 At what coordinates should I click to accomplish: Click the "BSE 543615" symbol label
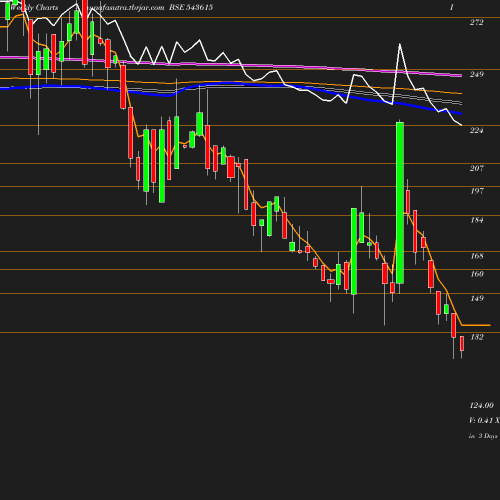[x=191, y=7]
